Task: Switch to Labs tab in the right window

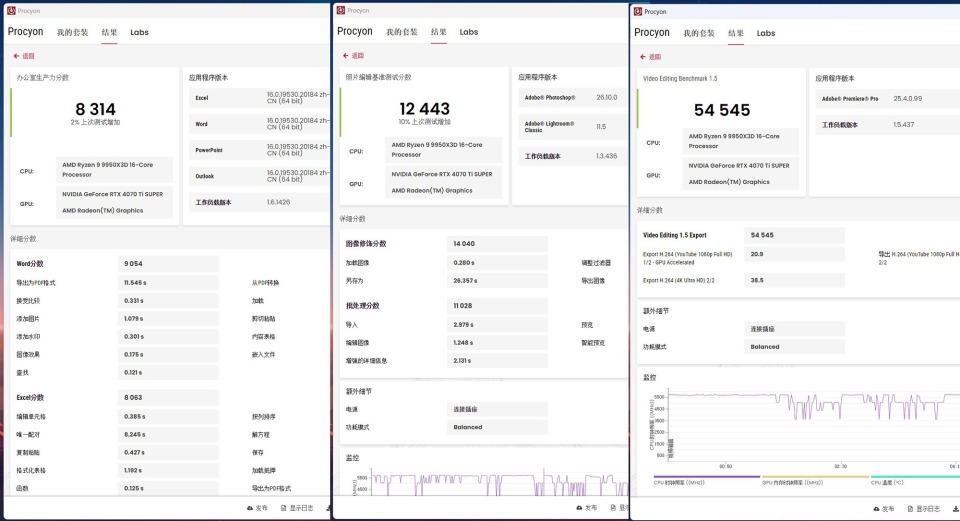Action: [x=765, y=33]
